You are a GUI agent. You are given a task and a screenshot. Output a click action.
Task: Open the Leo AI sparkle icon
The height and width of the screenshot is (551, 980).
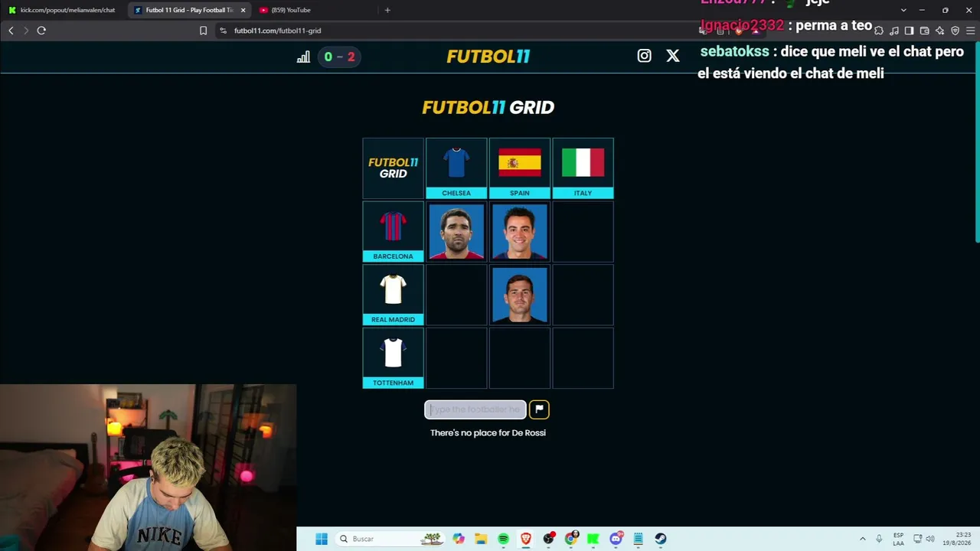pyautogui.click(x=939, y=31)
